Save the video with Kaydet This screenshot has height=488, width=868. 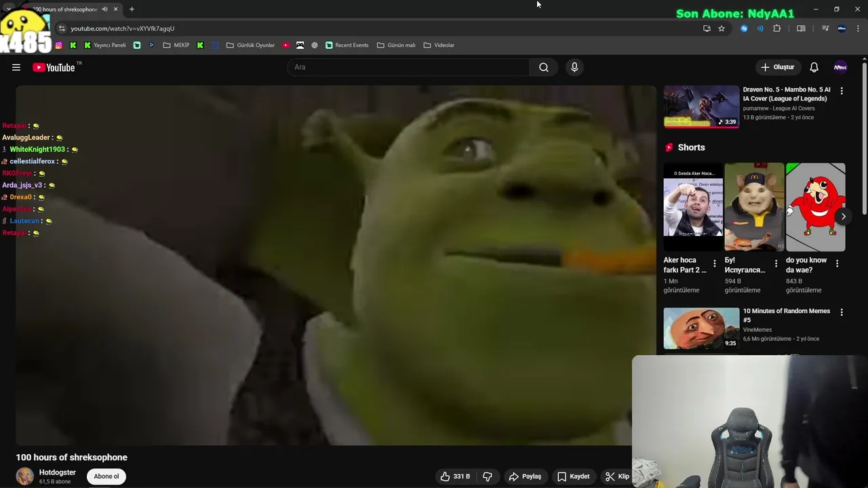574,476
